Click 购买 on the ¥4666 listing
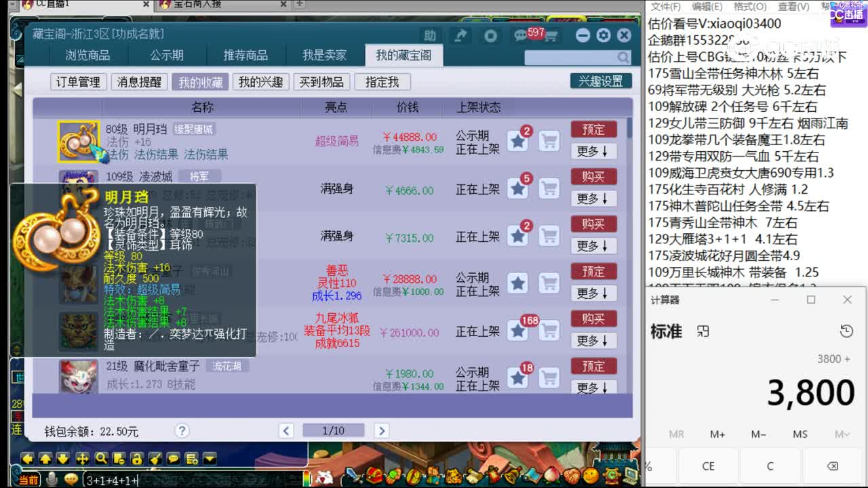Viewport: 868px width, 488px height. pos(593,177)
